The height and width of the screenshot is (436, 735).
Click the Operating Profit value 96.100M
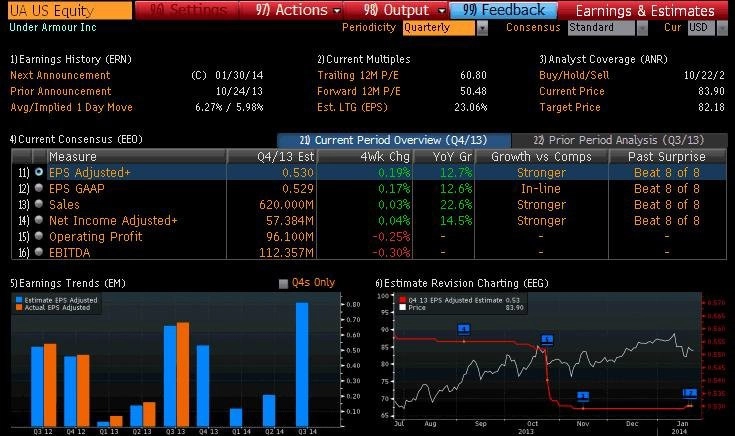tap(290, 236)
